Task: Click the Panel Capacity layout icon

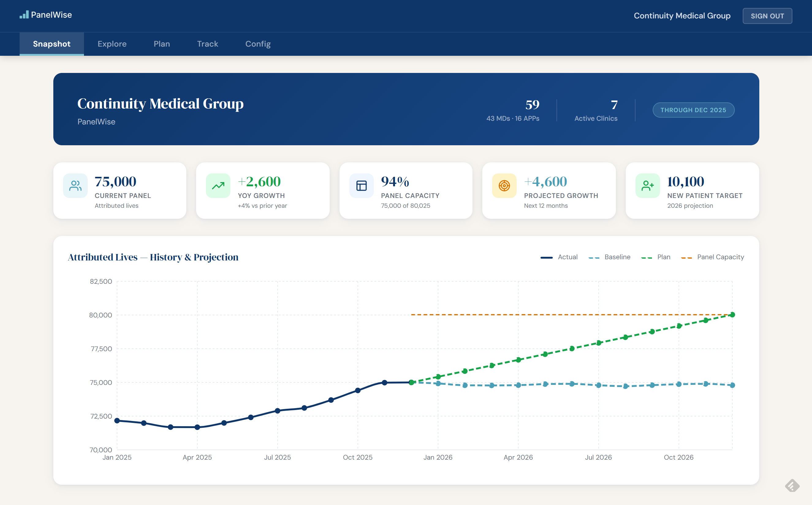Action: (x=361, y=186)
